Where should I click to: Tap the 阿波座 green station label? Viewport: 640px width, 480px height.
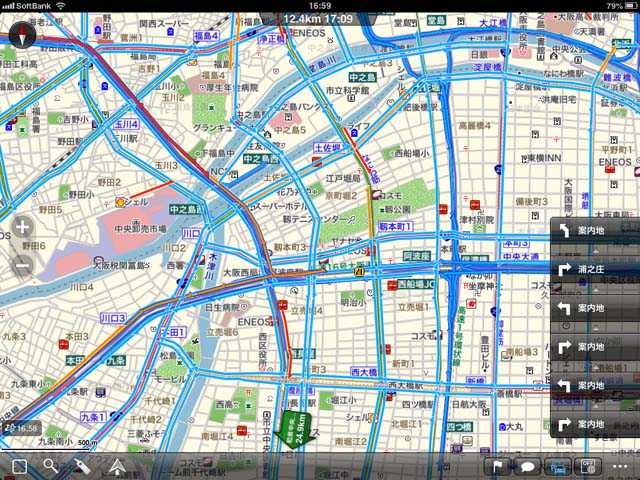pyautogui.click(x=416, y=256)
